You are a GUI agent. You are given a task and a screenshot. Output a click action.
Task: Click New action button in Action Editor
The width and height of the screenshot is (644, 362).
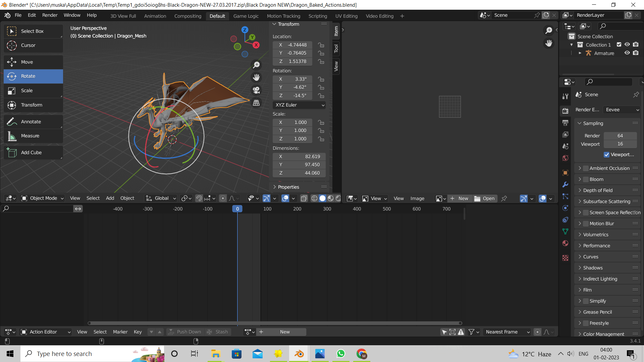285,332
